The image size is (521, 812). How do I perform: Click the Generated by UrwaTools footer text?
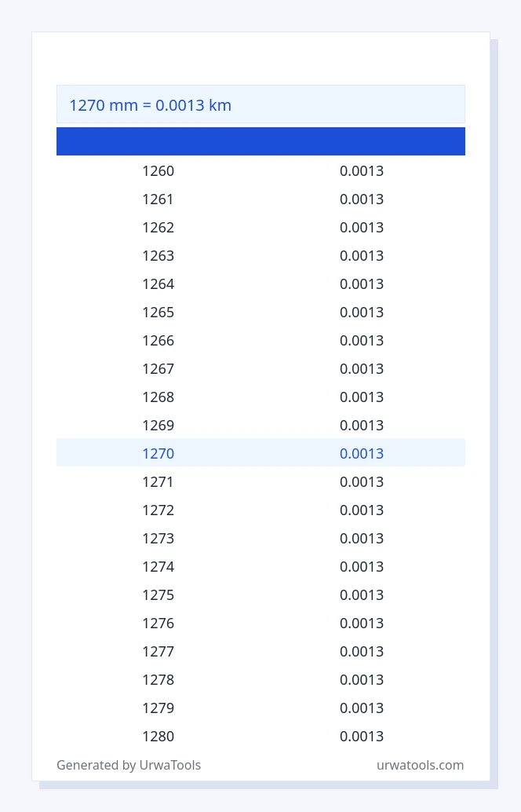pos(129,765)
